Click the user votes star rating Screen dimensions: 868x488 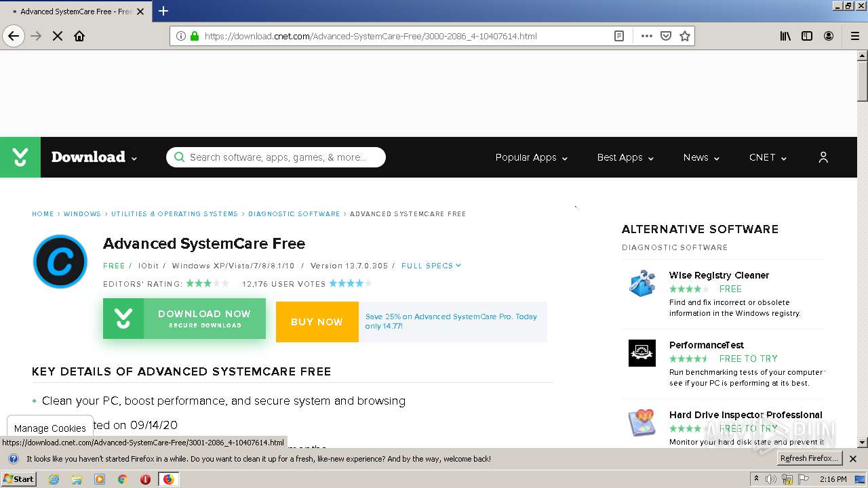(x=350, y=283)
